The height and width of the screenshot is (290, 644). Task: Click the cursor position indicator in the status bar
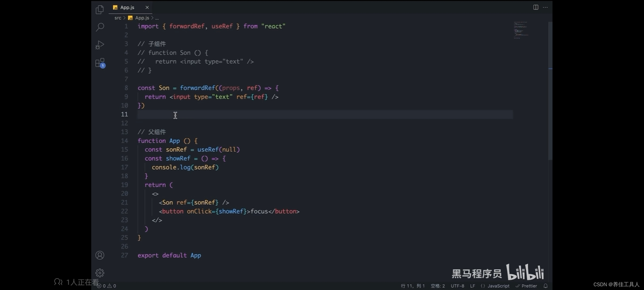(x=413, y=286)
